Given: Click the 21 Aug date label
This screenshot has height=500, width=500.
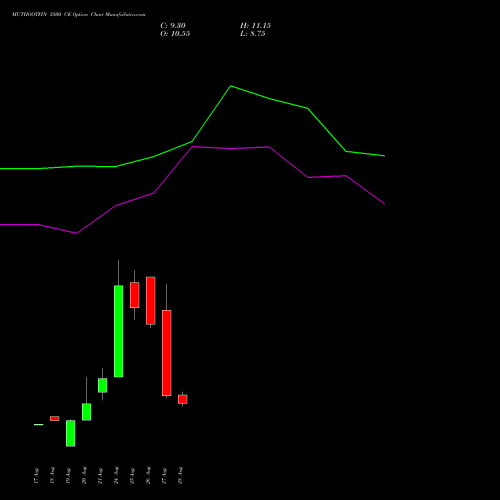Looking at the screenshot, I should (100, 476).
